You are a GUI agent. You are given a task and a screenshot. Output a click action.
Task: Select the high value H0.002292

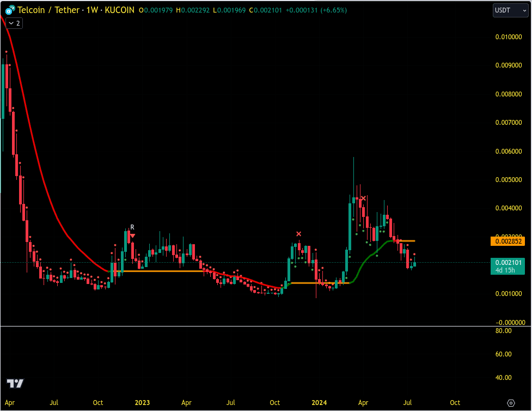[x=193, y=10]
